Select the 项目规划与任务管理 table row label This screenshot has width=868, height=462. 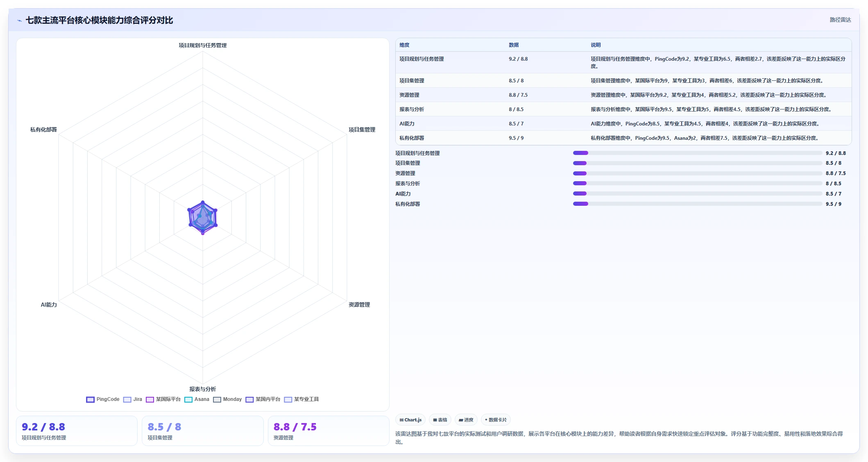pyautogui.click(x=422, y=59)
